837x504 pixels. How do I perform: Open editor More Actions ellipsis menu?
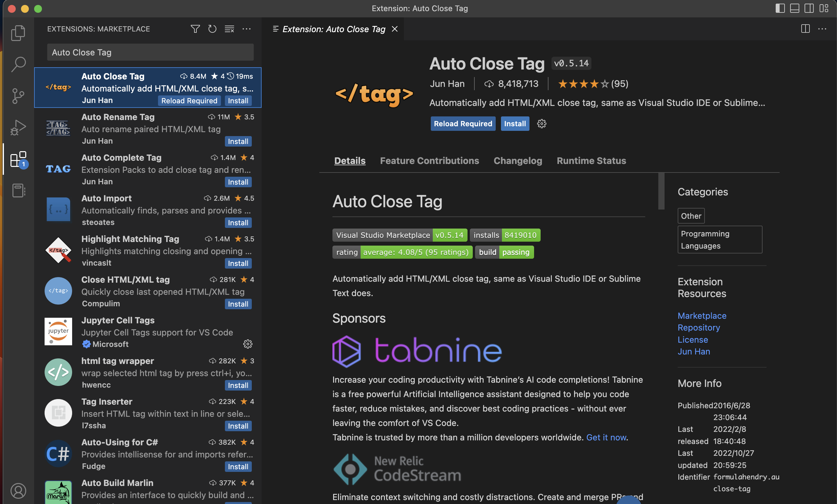pyautogui.click(x=822, y=29)
